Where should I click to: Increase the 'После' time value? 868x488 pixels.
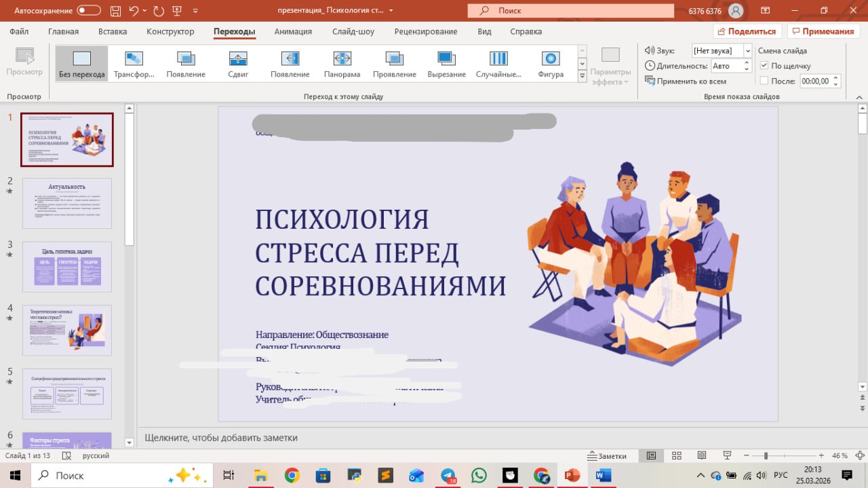point(836,78)
